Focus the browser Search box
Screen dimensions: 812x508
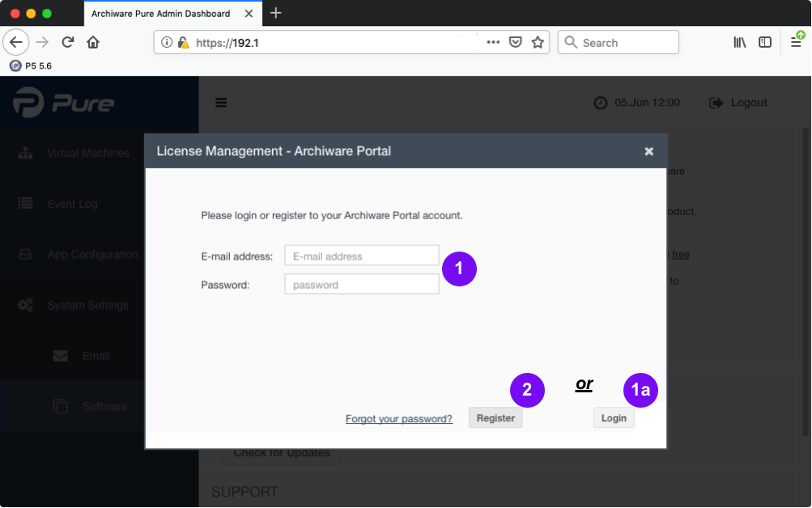click(x=619, y=42)
